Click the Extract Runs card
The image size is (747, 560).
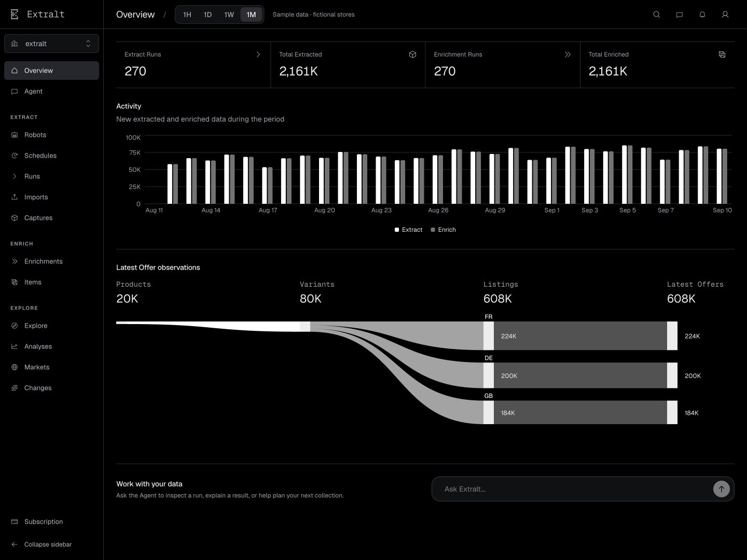193,65
